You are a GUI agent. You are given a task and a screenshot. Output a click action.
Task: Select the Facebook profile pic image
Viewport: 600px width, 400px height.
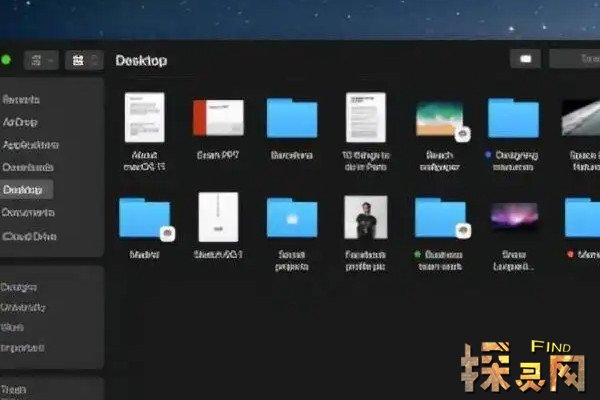pyautogui.click(x=366, y=217)
